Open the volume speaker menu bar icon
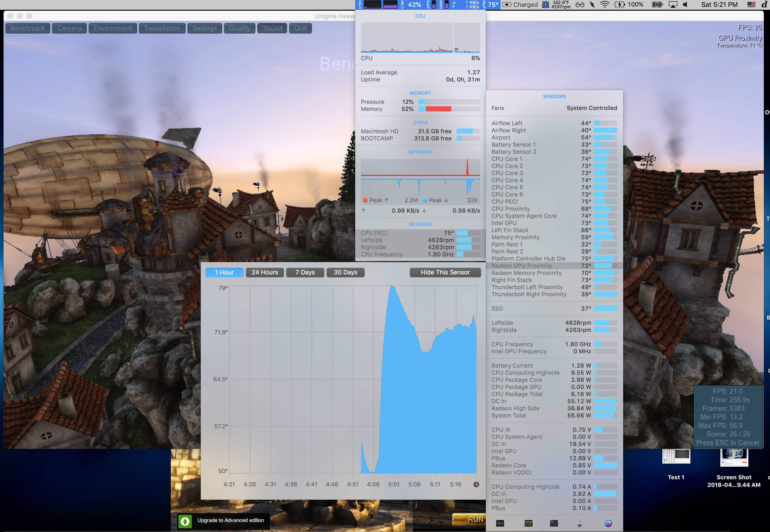Screen dimensions: 770x532 [685, 5]
